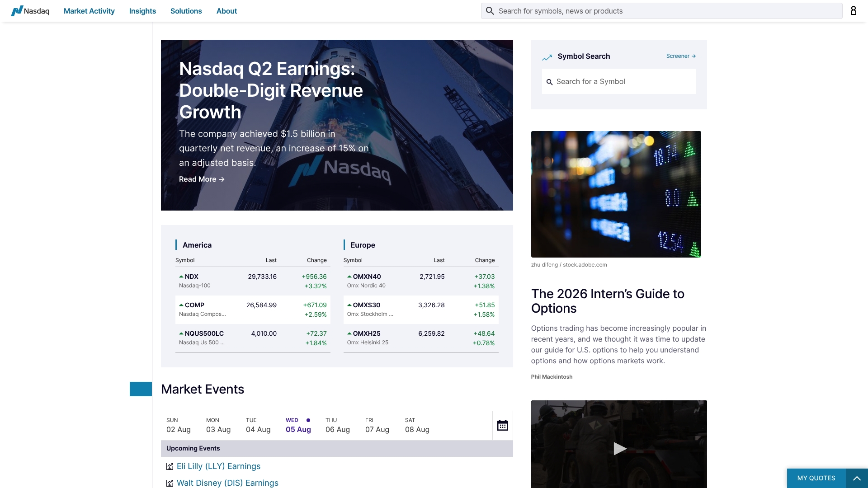
Task: Click the Upcoming Events header bar
Action: coord(337,448)
